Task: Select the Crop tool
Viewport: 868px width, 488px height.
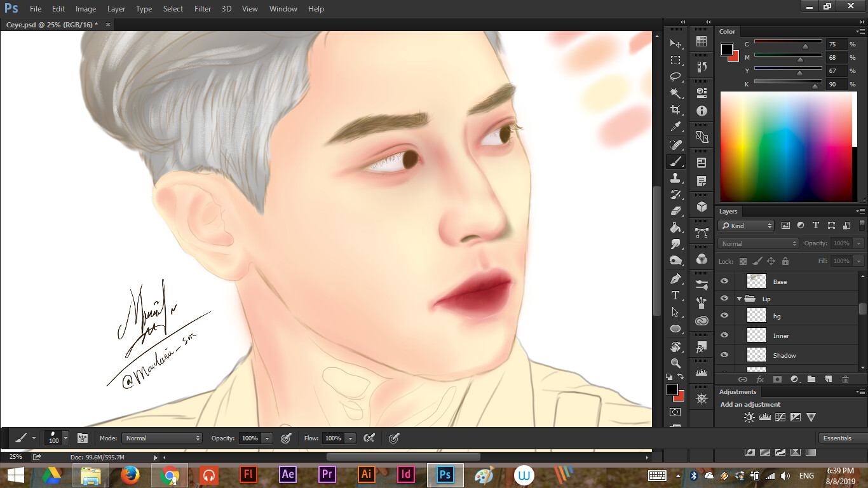Action: tap(675, 111)
